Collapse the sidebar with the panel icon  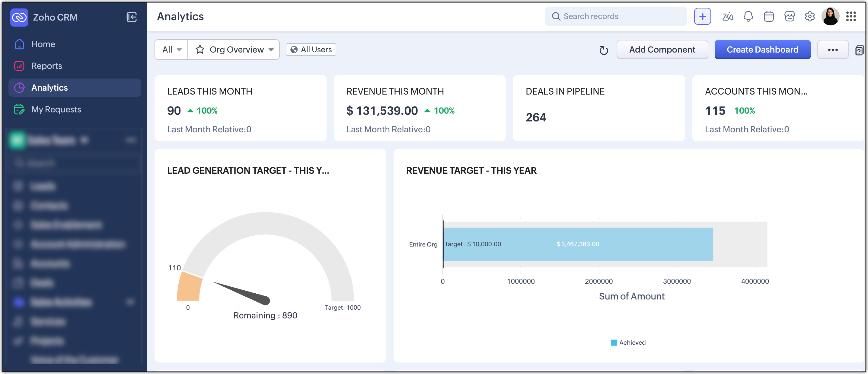click(131, 17)
